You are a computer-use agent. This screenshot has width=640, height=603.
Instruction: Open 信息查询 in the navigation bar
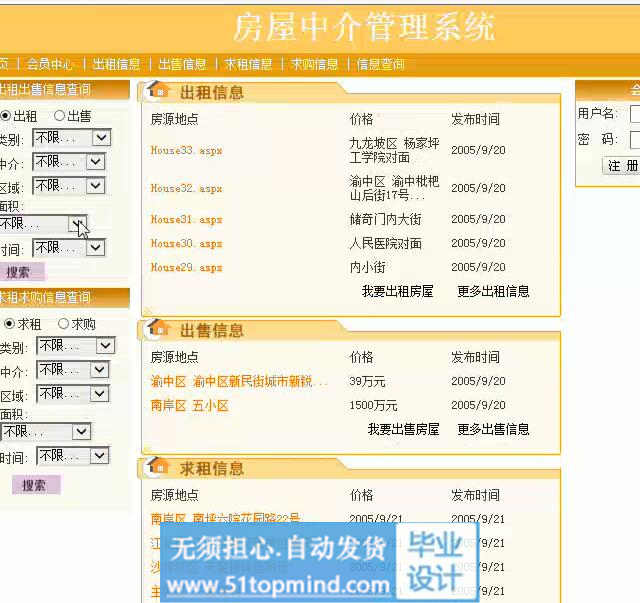click(381, 65)
